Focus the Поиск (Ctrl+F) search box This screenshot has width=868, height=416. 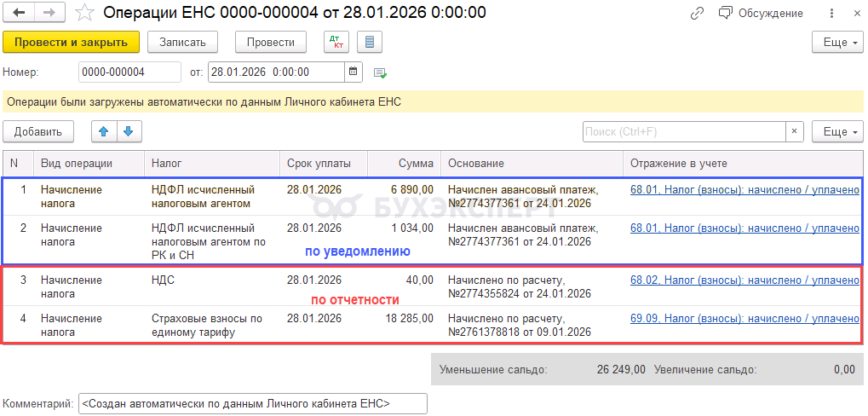coord(684,132)
